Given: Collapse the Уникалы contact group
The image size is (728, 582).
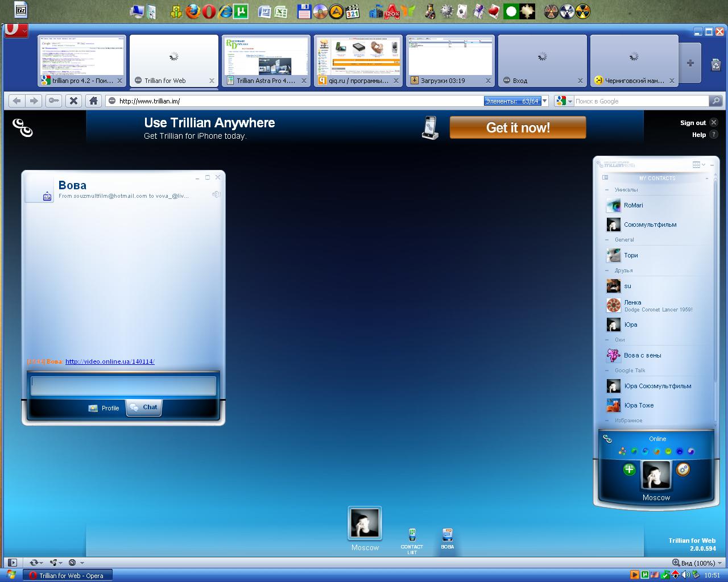Looking at the screenshot, I should pyautogui.click(x=607, y=190).
